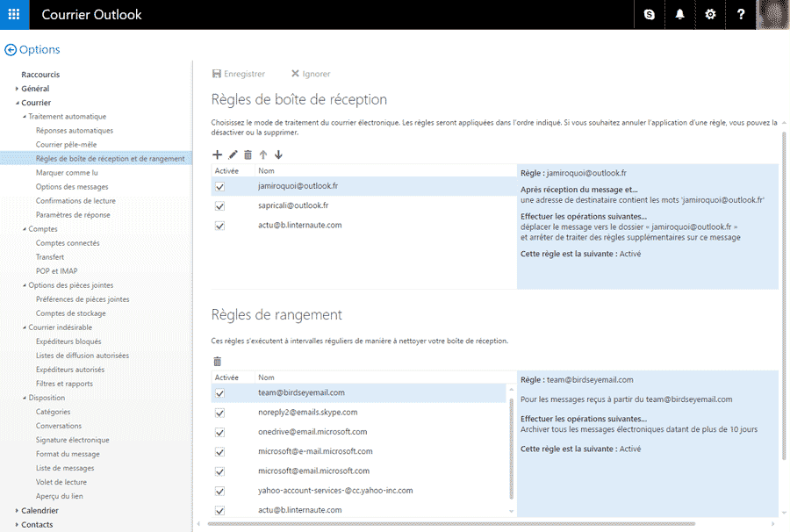This screenshot has width=790, height=532.
Task: Delete the selected inbox rule
Action: pos(248,155)
